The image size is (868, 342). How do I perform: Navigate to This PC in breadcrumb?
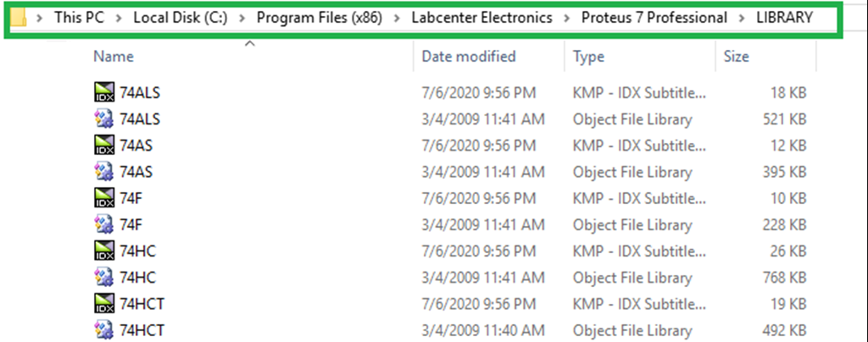80,17
